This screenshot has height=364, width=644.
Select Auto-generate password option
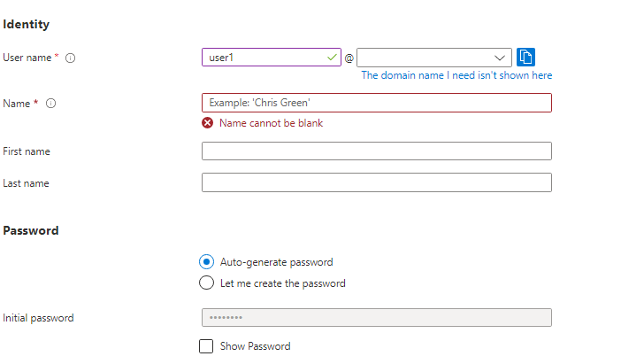(206, 262)
